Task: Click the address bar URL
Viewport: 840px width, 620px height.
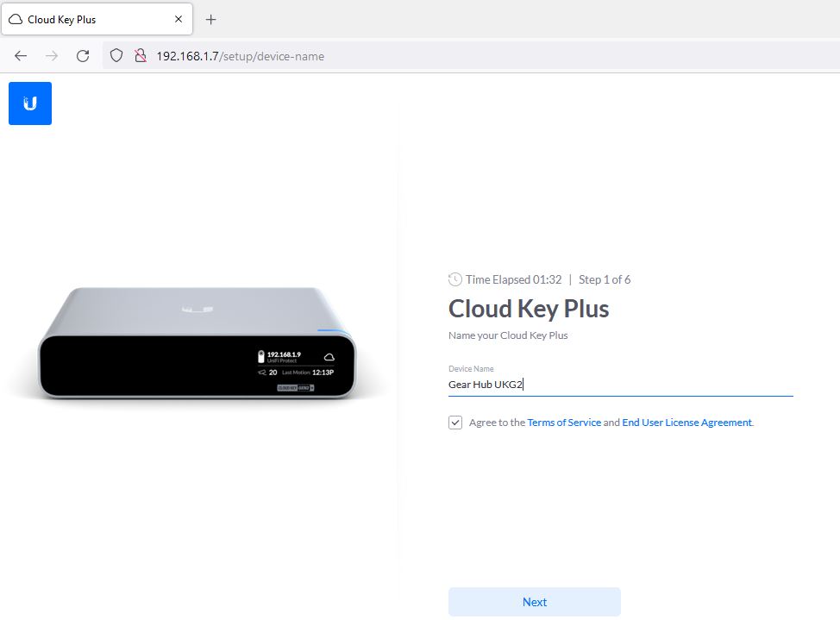Action: tap(240, 56)
